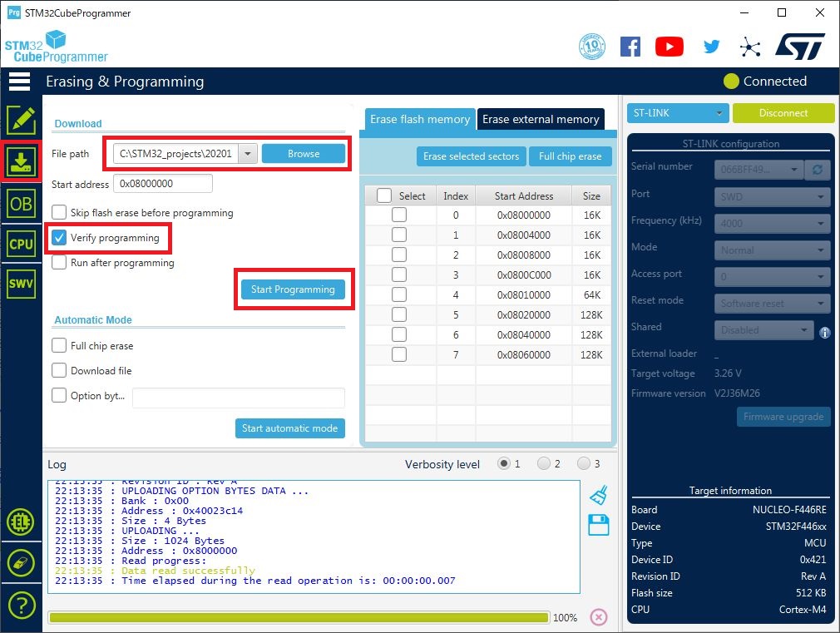The image size is (840, 633).
Task: Enable Run after programming option
Action: click(x=59, y=263)
